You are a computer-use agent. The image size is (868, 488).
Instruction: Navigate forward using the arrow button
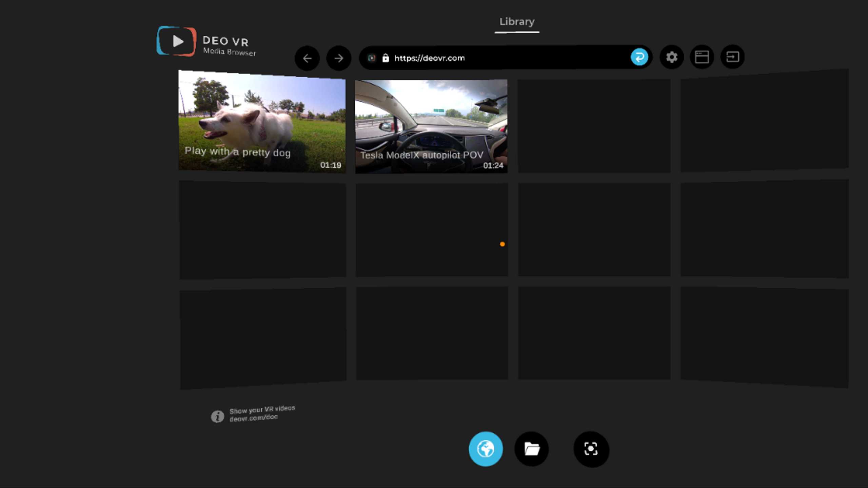coord(338,57)
